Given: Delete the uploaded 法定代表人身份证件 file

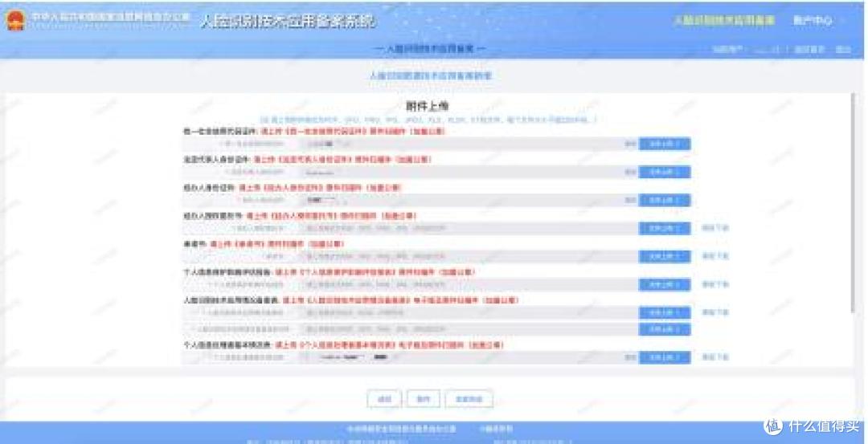Looking at the screenshot, I should click(x=630, y=172).
